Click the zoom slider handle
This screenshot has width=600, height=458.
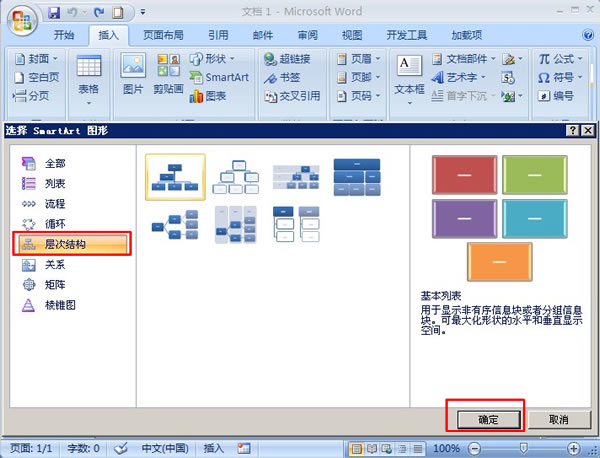tap(523, 448)
